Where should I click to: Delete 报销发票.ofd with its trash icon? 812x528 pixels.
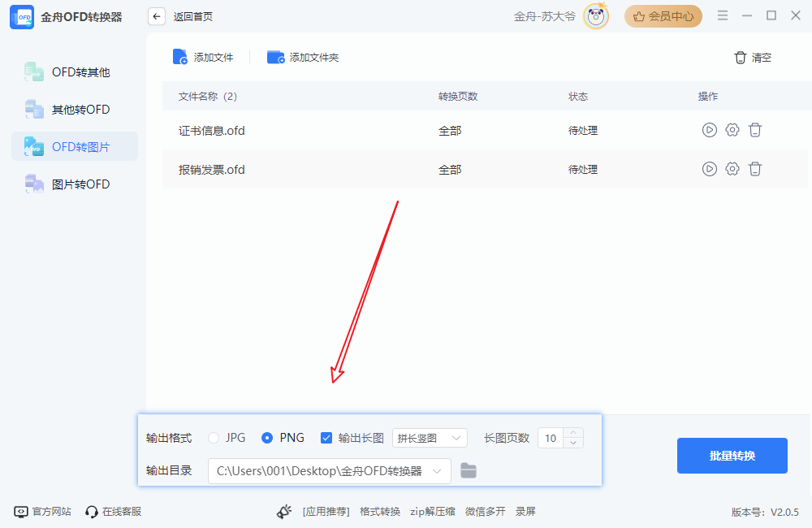[x=755, y=168]
